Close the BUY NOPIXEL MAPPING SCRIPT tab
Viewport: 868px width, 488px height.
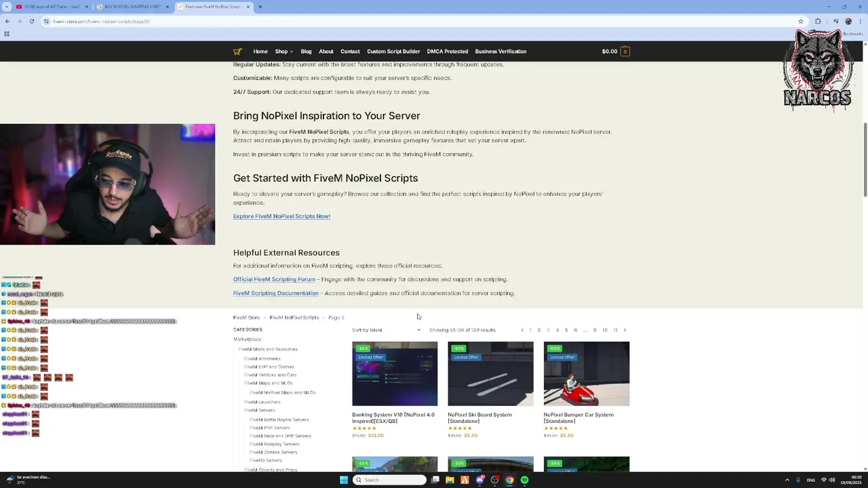tap(167, 7)
